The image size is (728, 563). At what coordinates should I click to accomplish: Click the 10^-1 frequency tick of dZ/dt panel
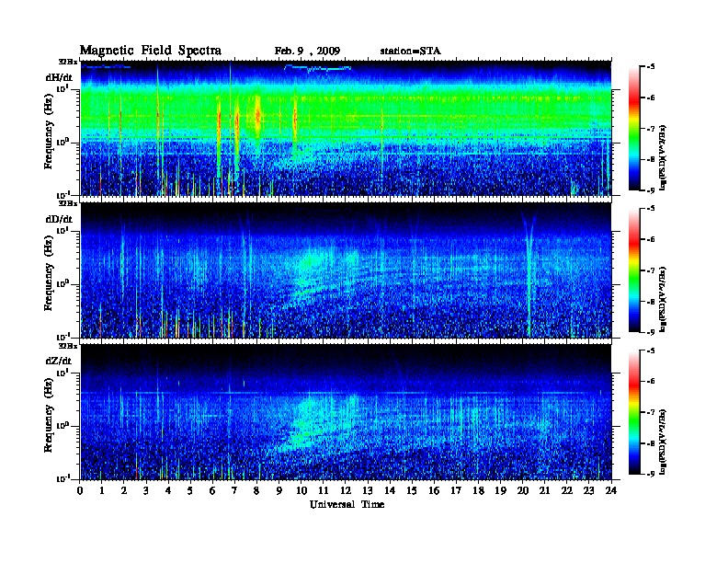point(63,478)
